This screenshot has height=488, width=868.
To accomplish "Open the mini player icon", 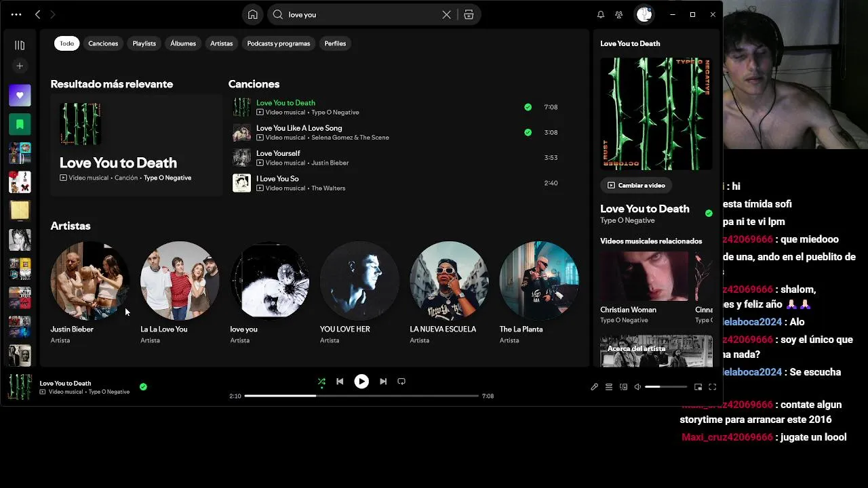I will [x=698, y=387].
